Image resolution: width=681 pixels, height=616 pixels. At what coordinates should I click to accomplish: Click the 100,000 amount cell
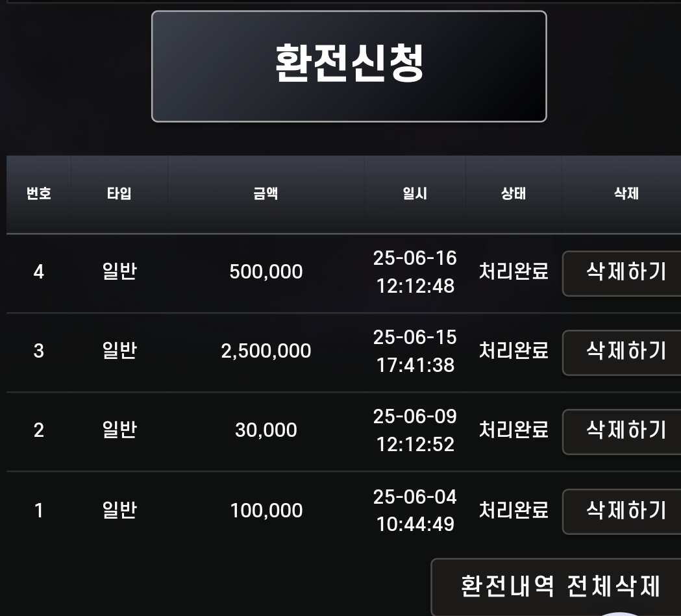pyautogui.click(x=266, y=510)
